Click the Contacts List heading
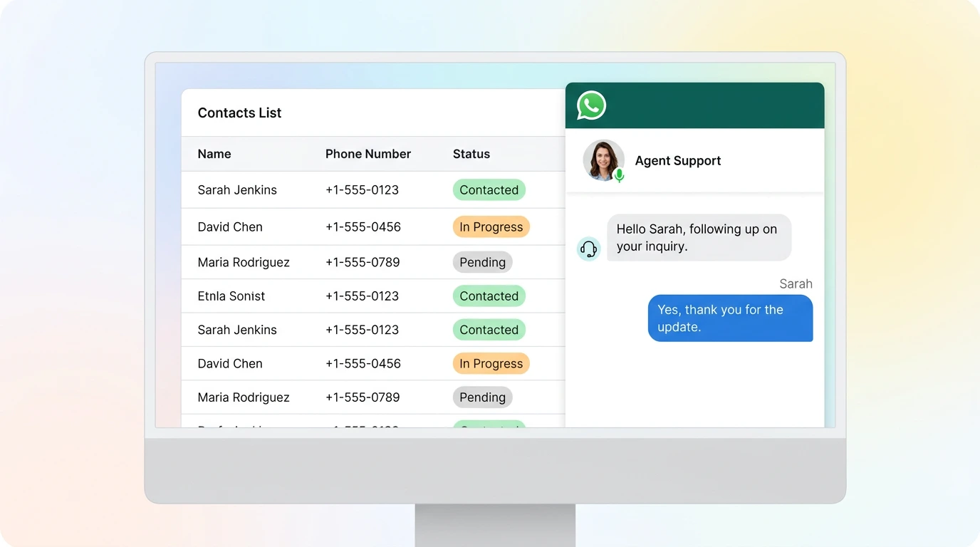 click(239, 113)
